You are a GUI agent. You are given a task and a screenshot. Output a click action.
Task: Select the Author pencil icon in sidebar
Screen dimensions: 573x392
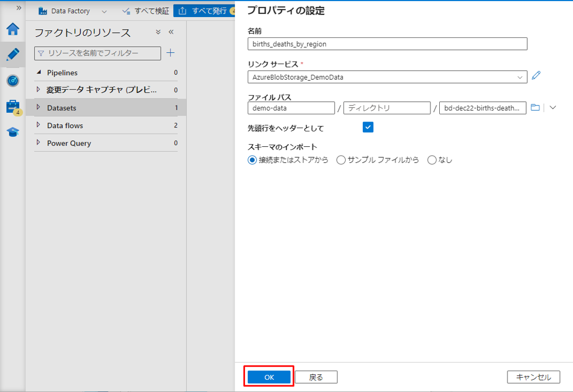(13, 54)
